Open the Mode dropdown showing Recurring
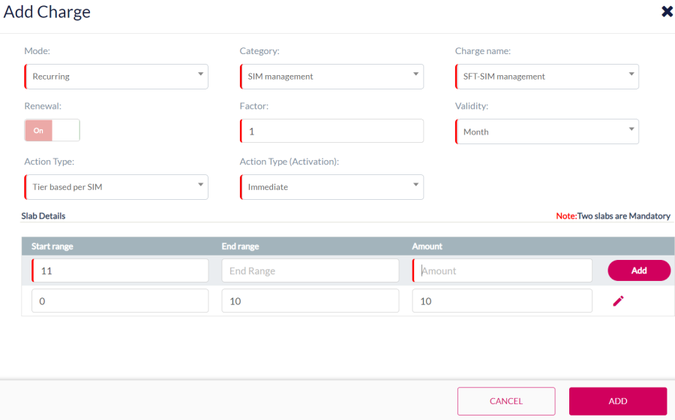 coord(116,76)
